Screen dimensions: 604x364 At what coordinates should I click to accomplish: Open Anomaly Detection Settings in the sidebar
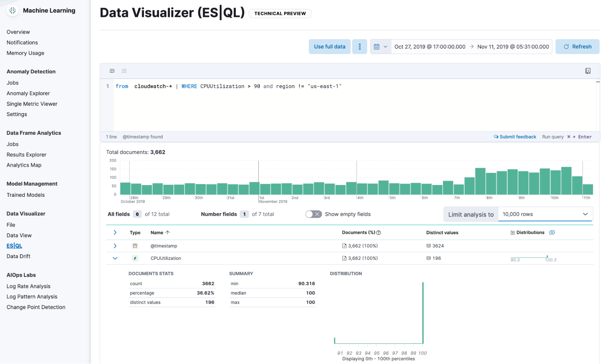click(17, 114)
